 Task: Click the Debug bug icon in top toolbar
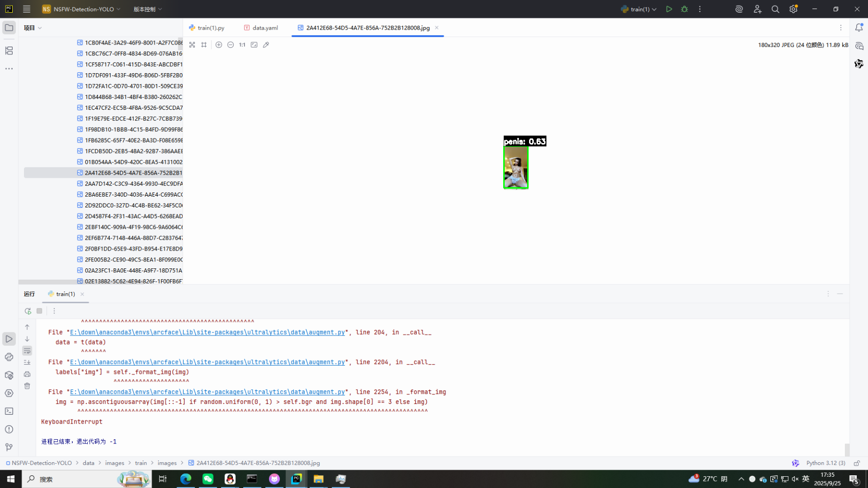(x=684, y=9)
